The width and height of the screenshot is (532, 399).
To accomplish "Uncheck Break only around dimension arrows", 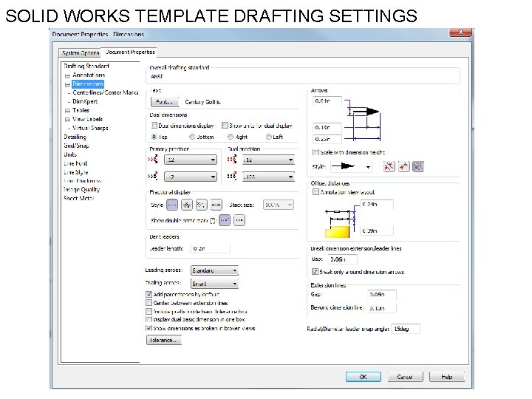I will tap(315, 272).
